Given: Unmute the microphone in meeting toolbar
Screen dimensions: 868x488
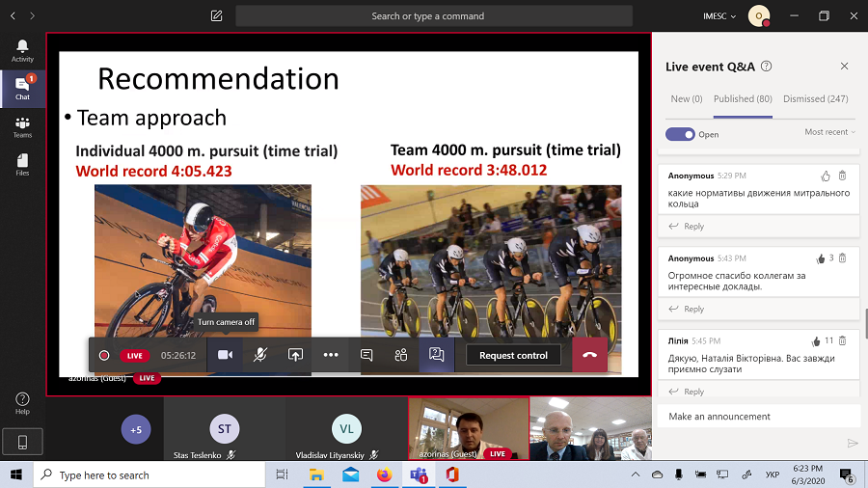Looking at the screenshot, I should [x=260, y=355].
